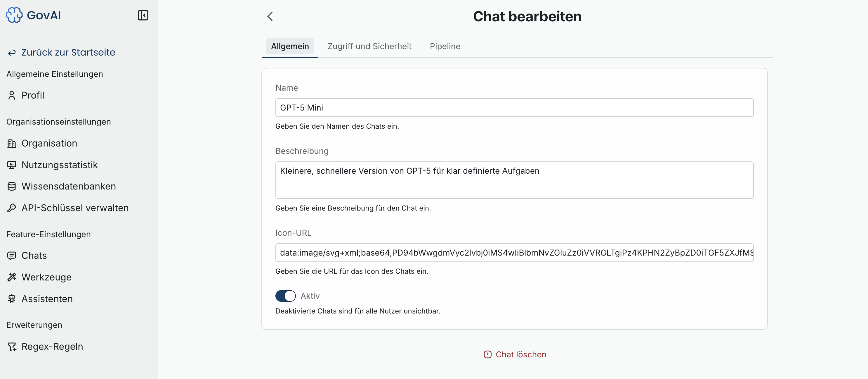Click the Erweiterungen section heading
The width and height of the screenshot is (868, 379).
point(34,325)
